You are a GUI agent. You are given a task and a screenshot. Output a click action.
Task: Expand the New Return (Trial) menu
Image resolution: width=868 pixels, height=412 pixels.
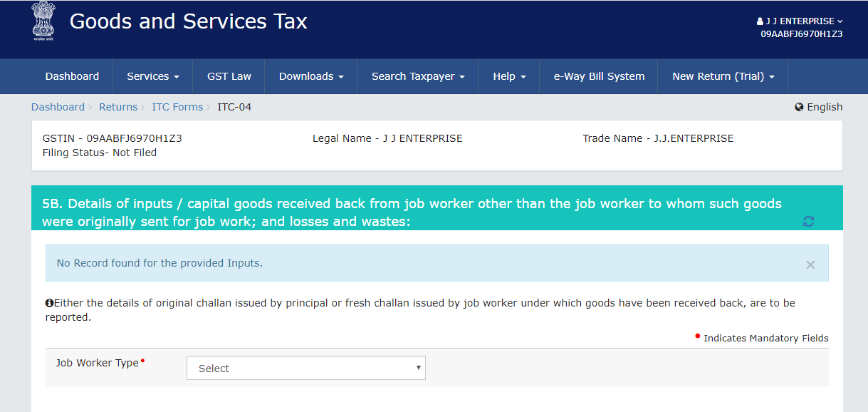(723, 76)
